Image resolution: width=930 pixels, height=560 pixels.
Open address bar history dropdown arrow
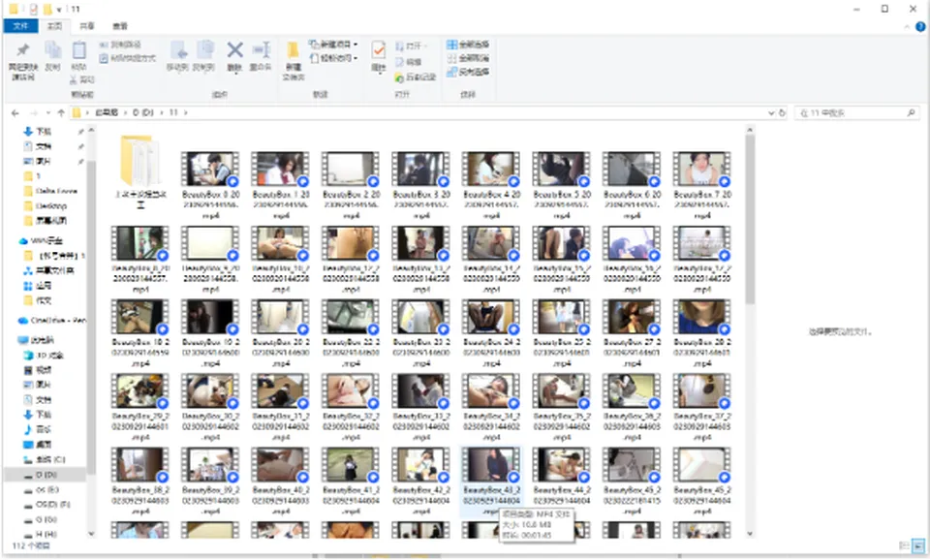click(x=771, y=112)
